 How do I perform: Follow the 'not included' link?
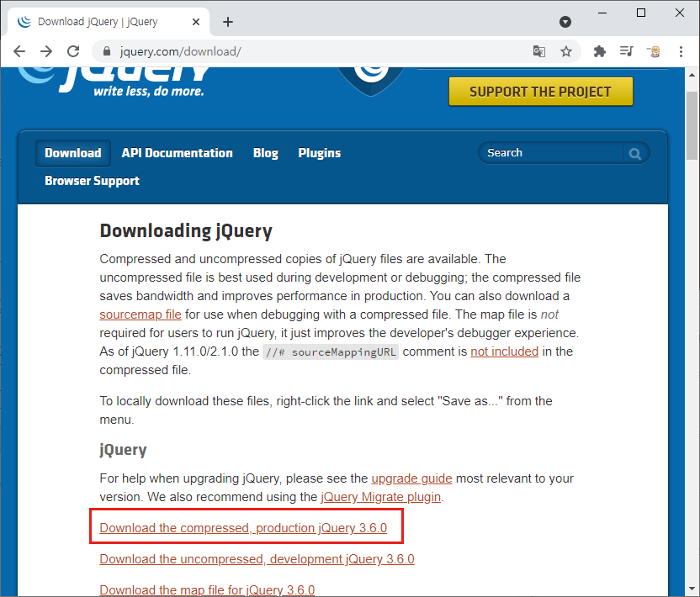click(505, 351)
